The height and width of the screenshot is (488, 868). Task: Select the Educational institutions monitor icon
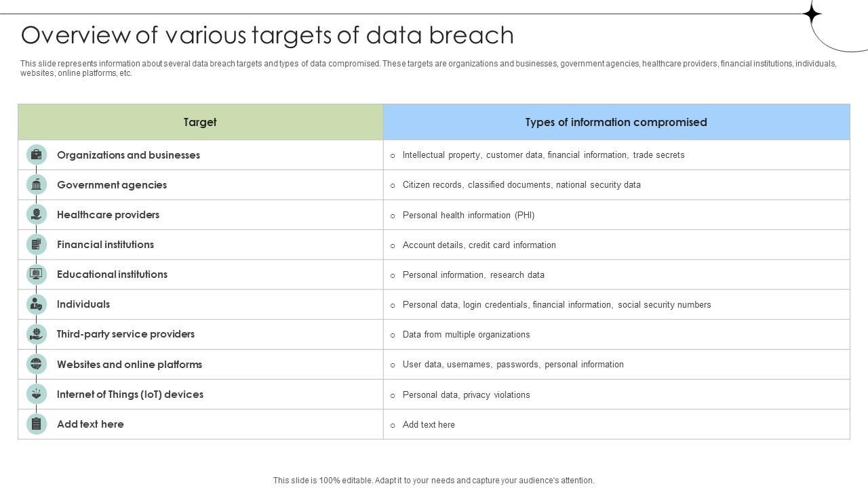click(x=37, y=274)
